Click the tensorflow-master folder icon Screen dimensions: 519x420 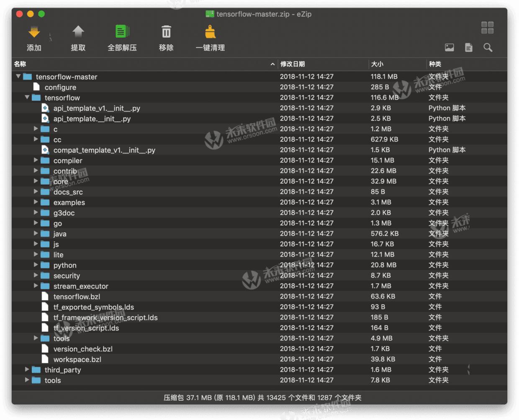coord(28,77)
